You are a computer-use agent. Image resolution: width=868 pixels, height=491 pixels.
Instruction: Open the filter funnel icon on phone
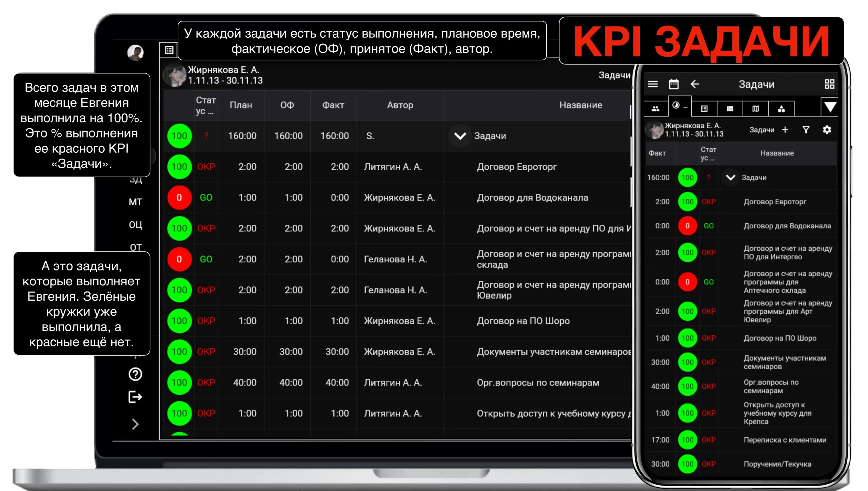[806, 130]
